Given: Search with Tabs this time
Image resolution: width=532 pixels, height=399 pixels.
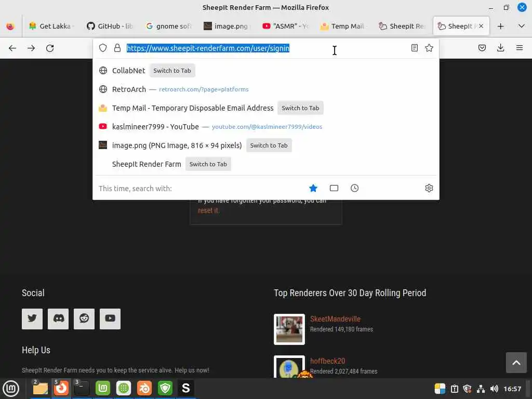Looking at the screenshot, I should click(334, 188).
